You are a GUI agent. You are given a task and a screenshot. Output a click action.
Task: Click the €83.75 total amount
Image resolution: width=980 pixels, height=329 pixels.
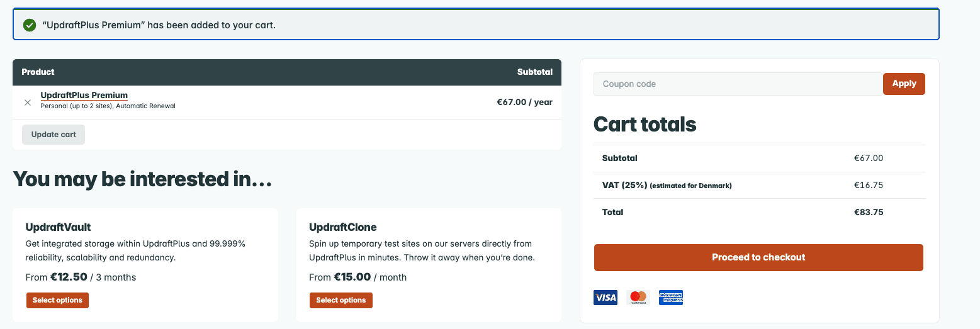869,213
